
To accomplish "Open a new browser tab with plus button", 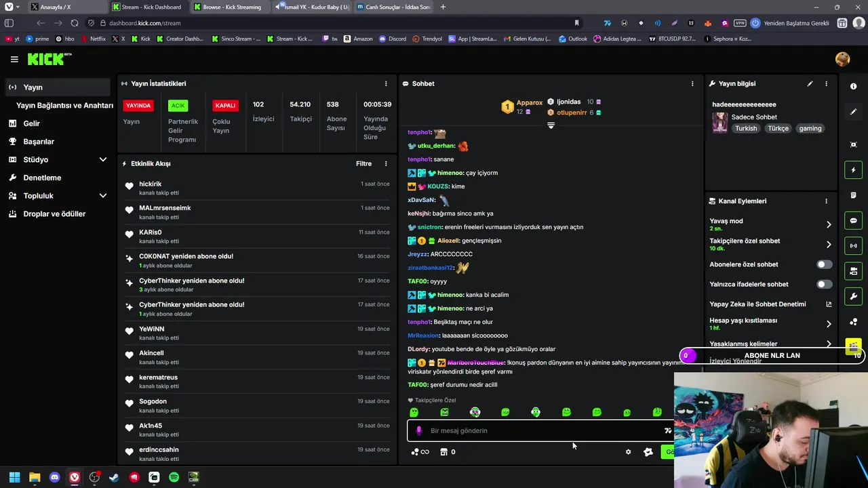I will pyautogui.click(x=443, y=7).
